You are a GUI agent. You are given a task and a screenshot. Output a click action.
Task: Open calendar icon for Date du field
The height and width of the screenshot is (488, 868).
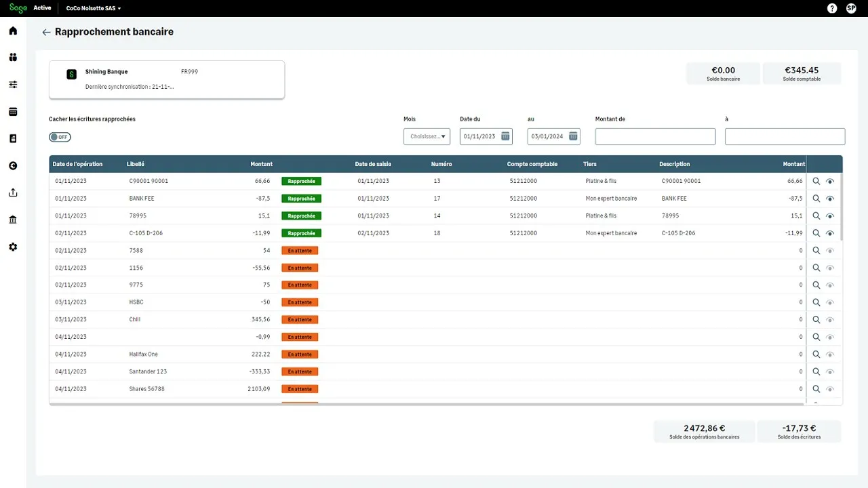(505, 136)
